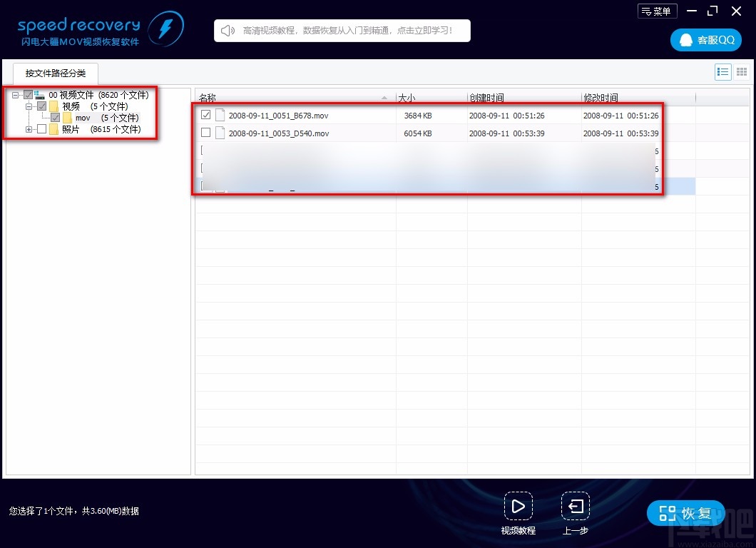Image resolution: width=756 pixels, height=548 pixels.
Task: Expand the 照片 folder node
Action: tap(29, 129)
